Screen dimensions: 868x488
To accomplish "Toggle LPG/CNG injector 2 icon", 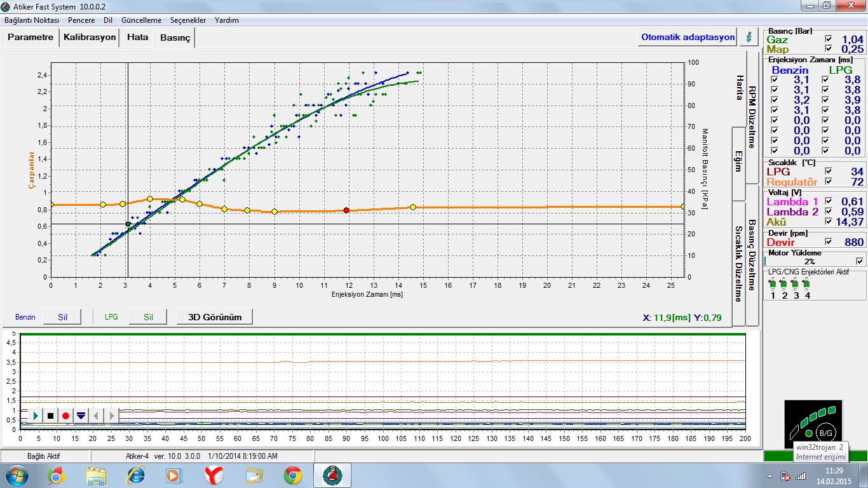I will tap(784, 283).
